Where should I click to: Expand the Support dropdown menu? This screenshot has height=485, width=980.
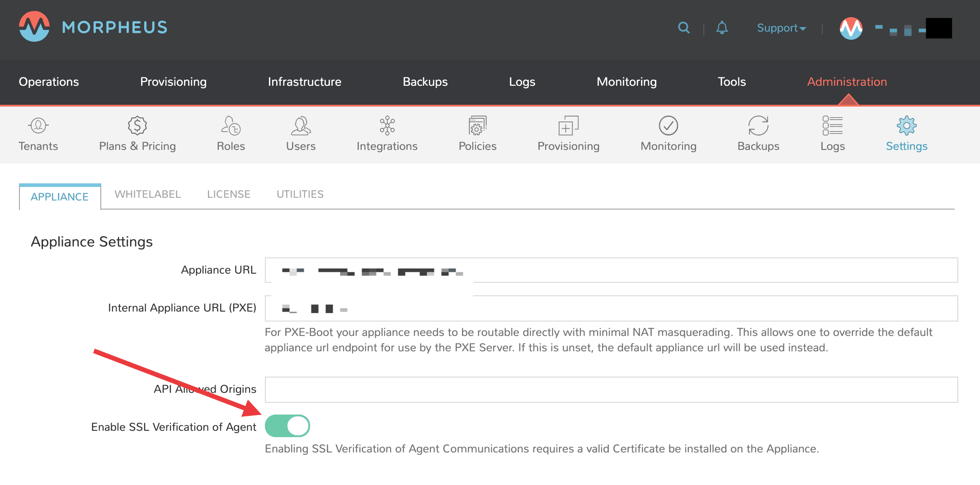click(x=781, y=28)
